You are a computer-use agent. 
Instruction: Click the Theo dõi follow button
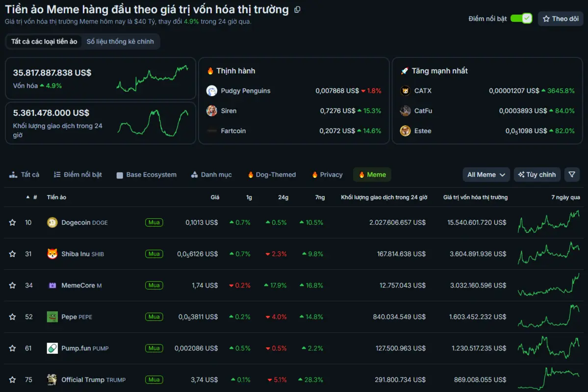(x=561, y=19)
